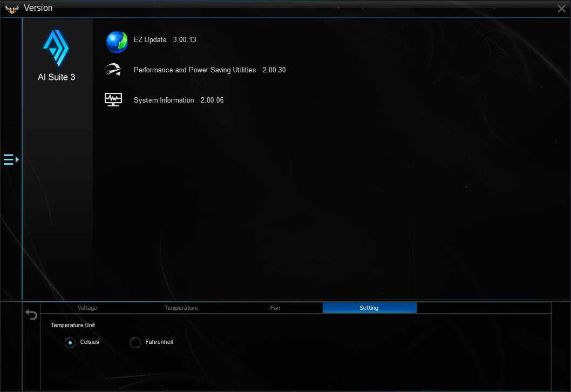Click the EZ Update 3.00.13 text
This screenshot has width=571, height=392.
point(165,40)
